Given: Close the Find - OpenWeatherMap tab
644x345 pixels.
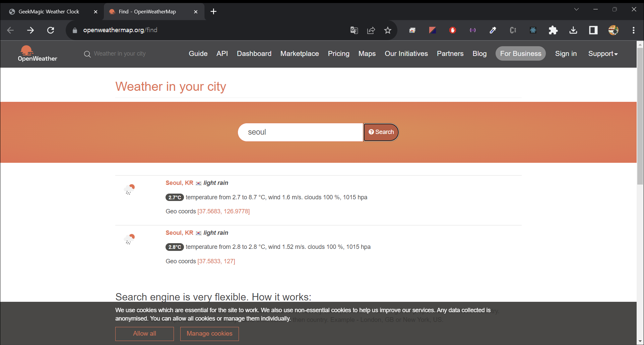Looking at the screenshot, I should tap(196, 12).
